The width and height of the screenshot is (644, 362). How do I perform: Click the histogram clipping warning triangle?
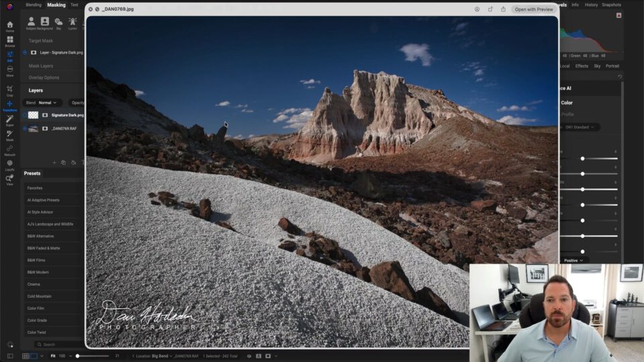coord(619,15)
